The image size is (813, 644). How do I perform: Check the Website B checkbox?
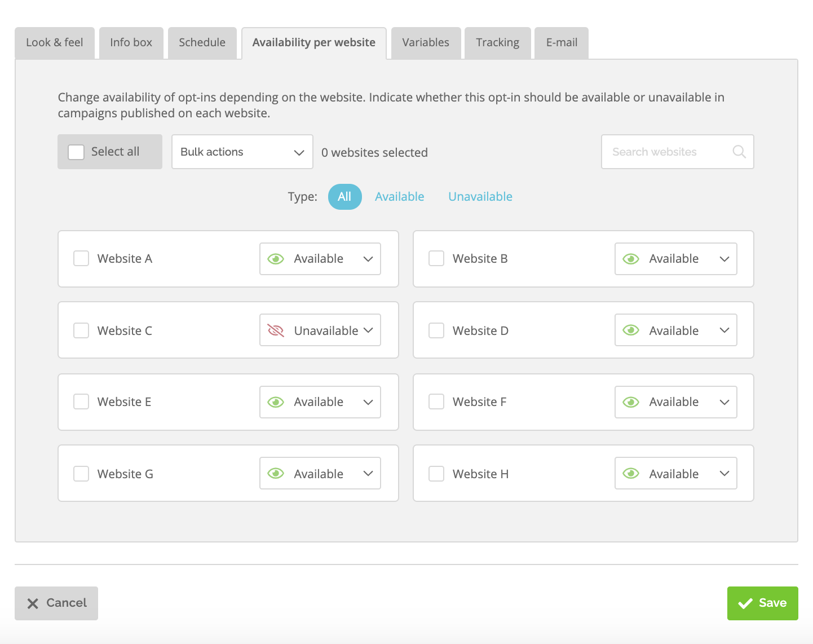point(436,258)
